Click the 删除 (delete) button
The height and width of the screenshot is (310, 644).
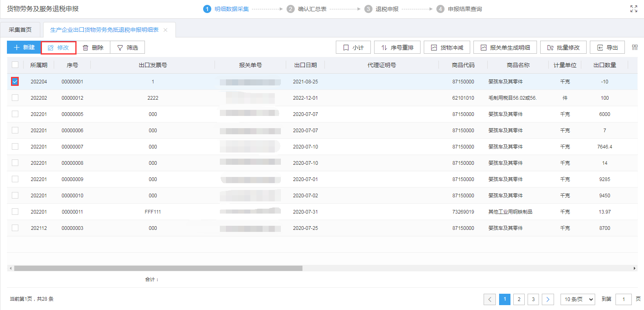coord(93,48)
